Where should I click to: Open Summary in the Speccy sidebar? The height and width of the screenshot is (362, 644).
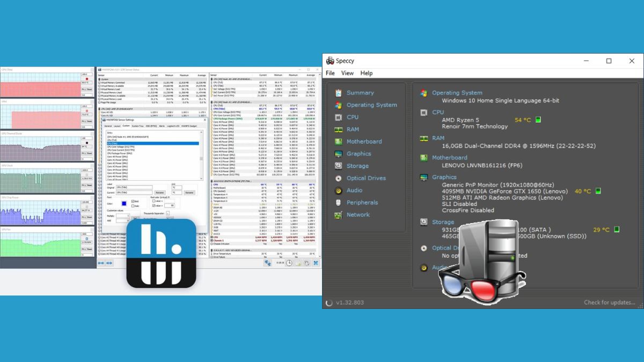[360, 93]
